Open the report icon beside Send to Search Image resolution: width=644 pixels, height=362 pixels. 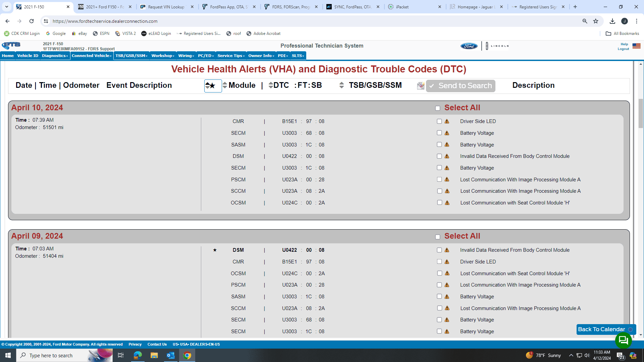420,86
